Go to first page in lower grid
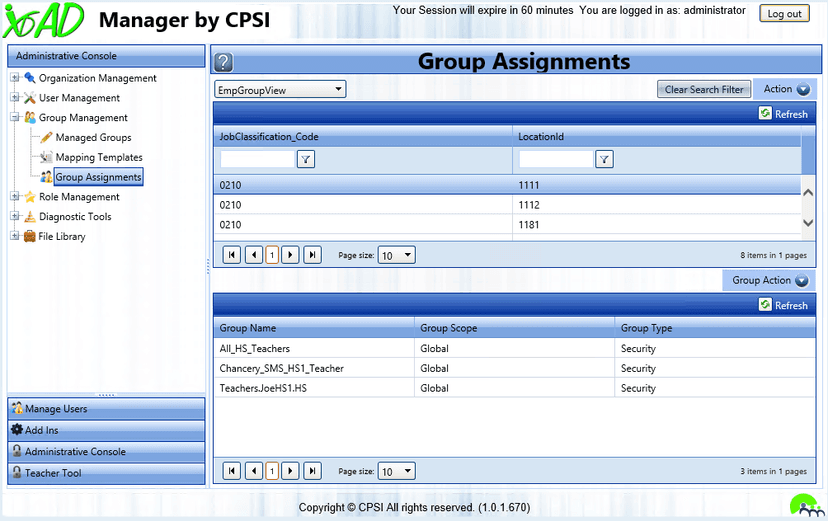 pos(231,471)
